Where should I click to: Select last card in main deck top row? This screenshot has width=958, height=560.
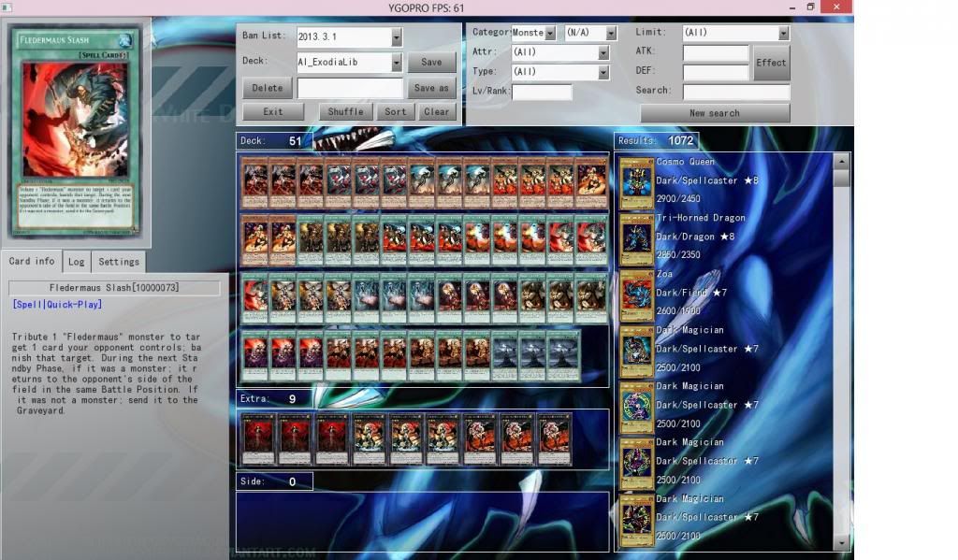[591, 182]
